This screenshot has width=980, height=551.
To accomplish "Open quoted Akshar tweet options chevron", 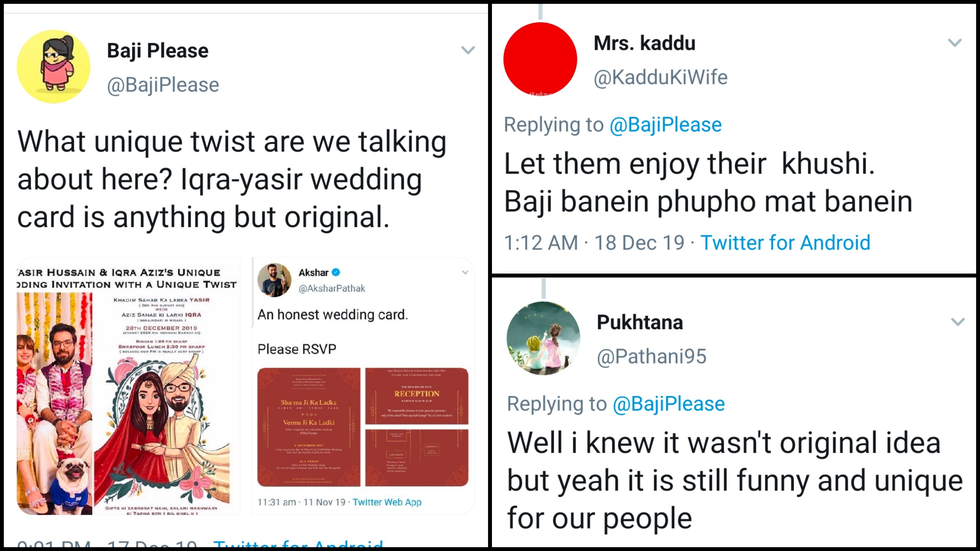I will click(x=465, y=273).
